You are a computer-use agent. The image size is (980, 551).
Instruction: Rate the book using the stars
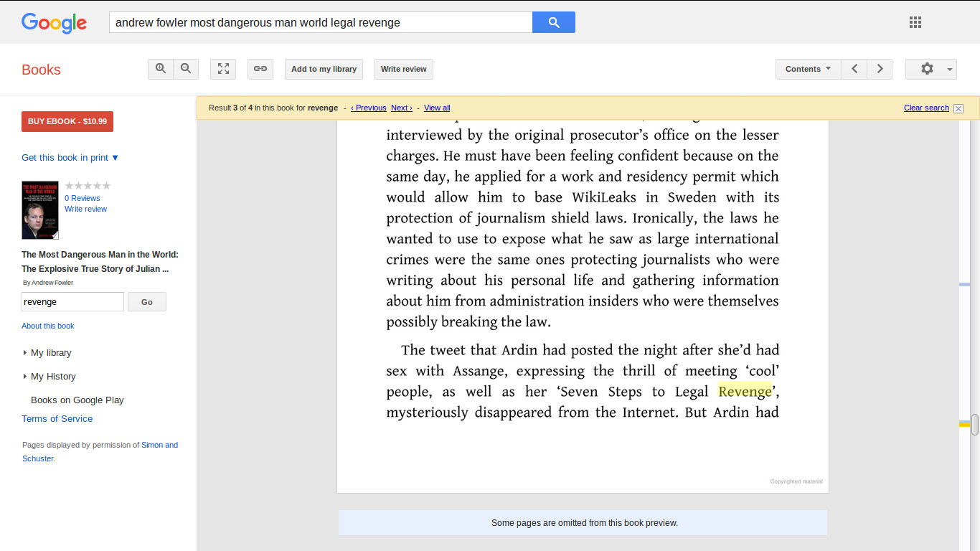pyautogui.click(x=88, y=186)
